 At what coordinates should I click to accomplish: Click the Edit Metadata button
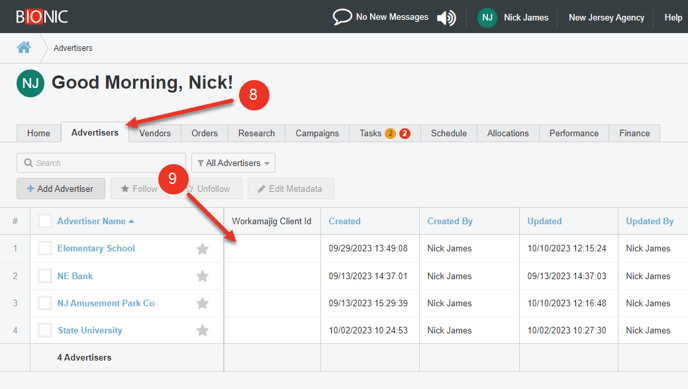tap(290, 189)
